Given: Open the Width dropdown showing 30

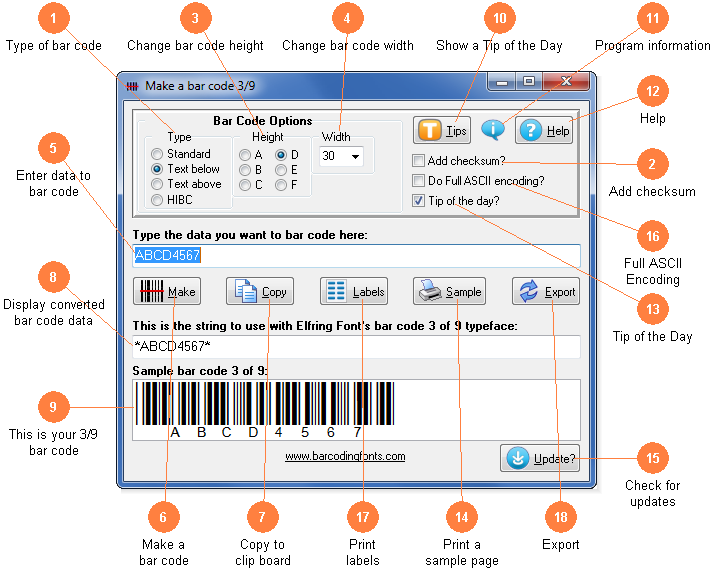Looking at the screenshot, I should 341,156.
